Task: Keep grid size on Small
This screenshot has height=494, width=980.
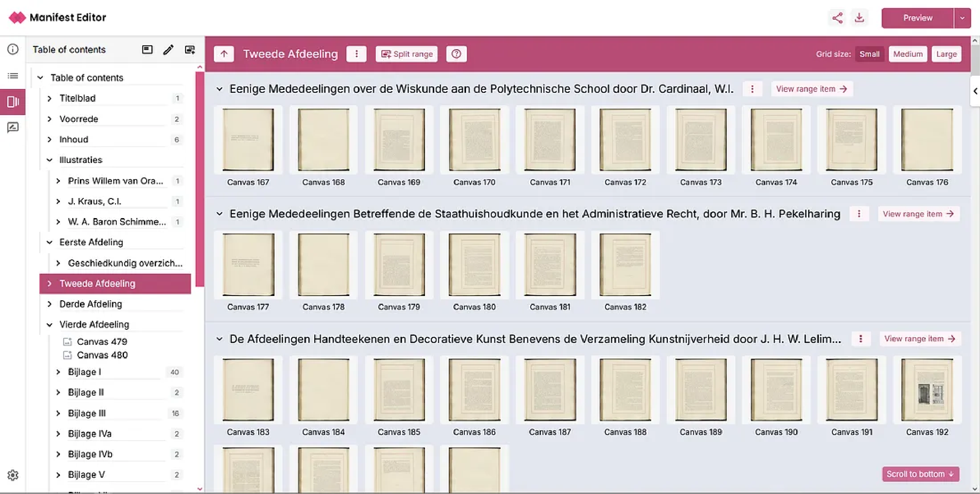Action: (870, 54)
